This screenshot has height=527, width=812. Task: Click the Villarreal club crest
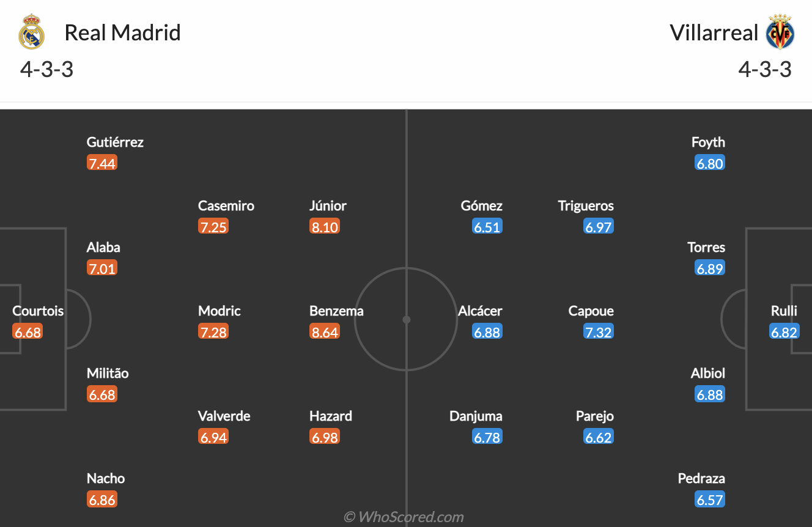pos(780,32)
